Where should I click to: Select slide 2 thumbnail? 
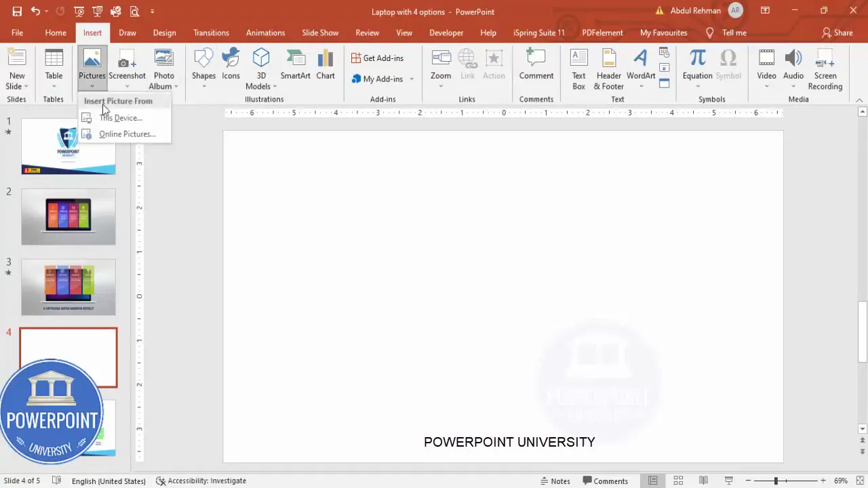point(68,216)
